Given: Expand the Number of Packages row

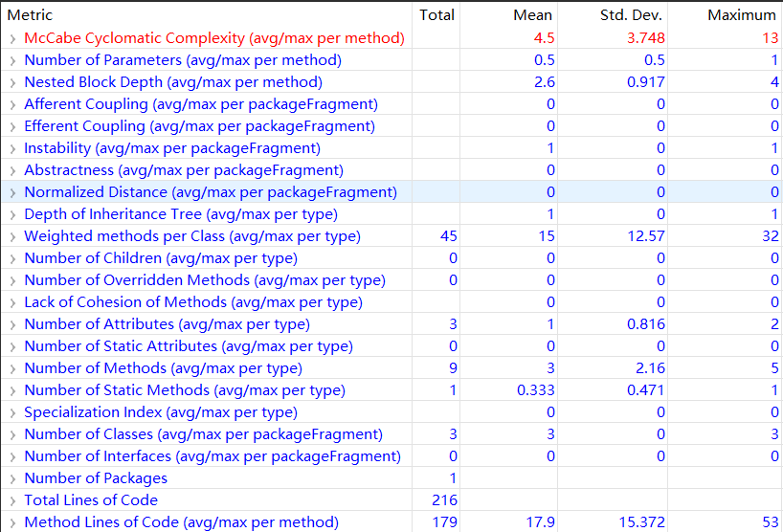Looking at the screenshot, I should 12,478.
